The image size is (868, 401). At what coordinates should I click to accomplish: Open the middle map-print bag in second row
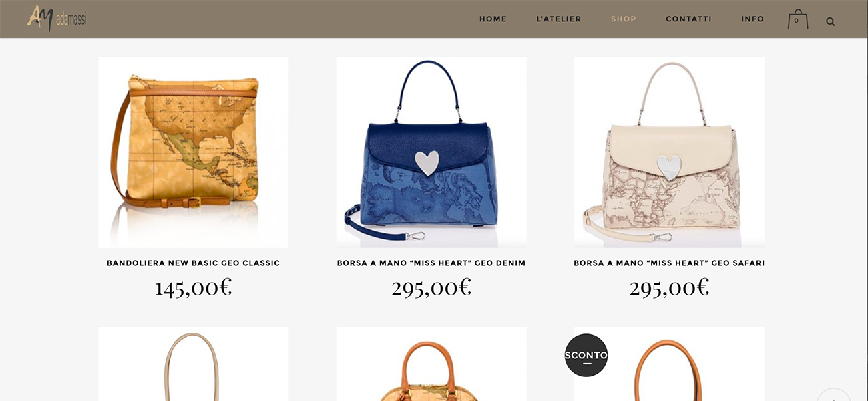point(431,364)
